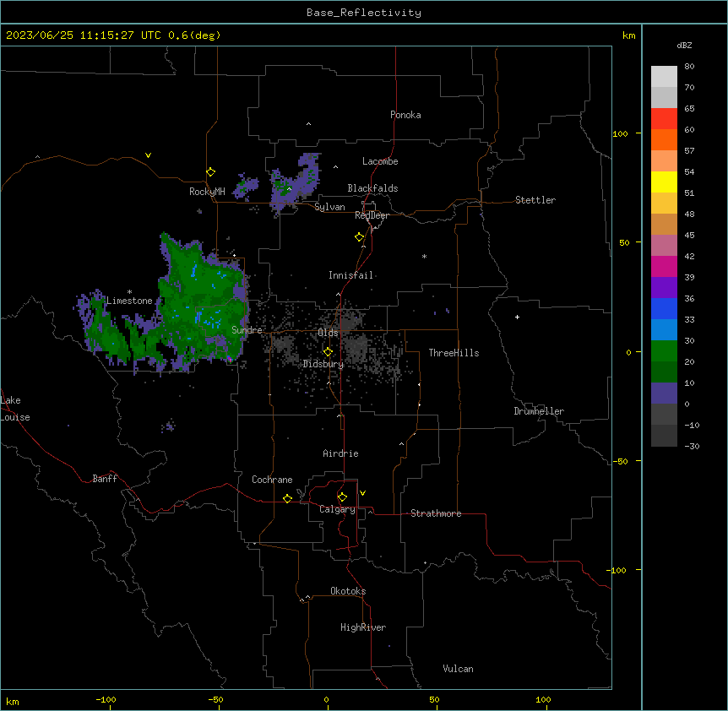Click the Blackfalds city label

tap(372, 188)
